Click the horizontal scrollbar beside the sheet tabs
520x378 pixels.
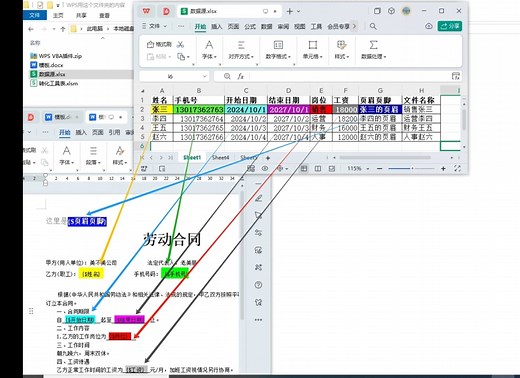[385, 158]
